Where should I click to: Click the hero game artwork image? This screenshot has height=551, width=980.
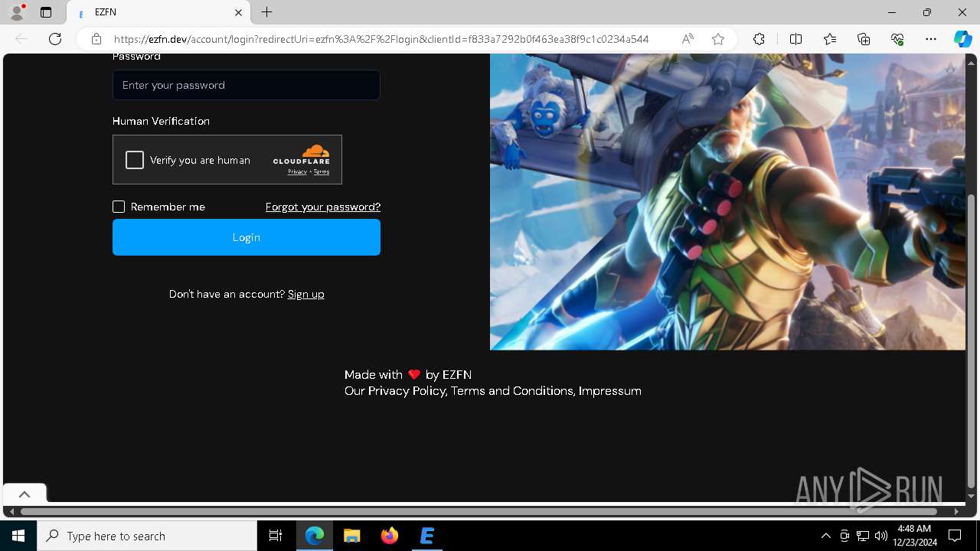tap(727, 202)
